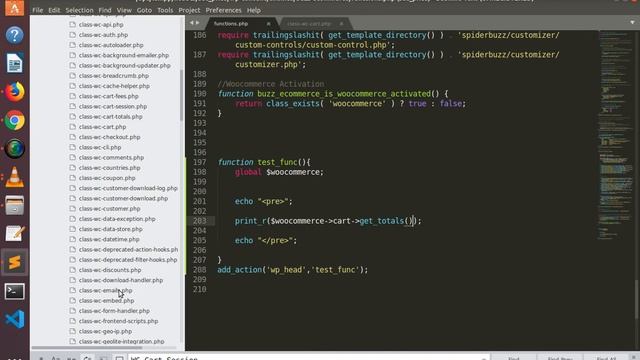Open the Tools menu

point(165,10)
